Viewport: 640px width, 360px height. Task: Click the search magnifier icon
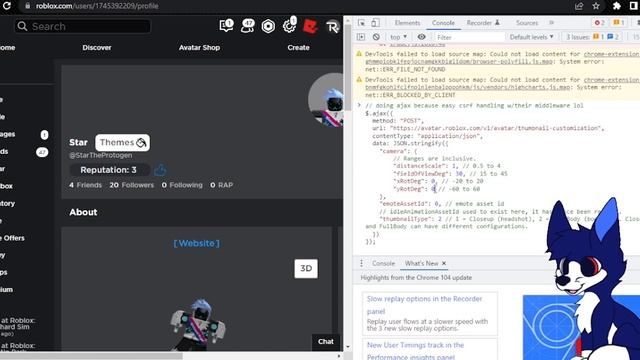tap(22, 27)
